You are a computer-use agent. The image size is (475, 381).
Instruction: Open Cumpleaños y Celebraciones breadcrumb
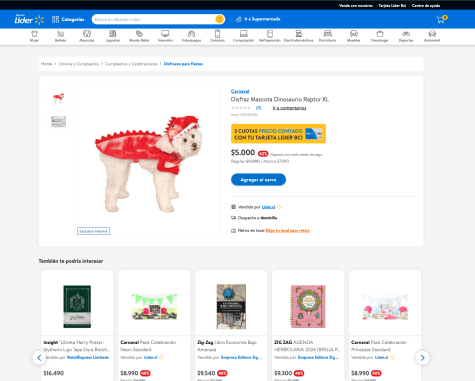(x=131, y=64)
